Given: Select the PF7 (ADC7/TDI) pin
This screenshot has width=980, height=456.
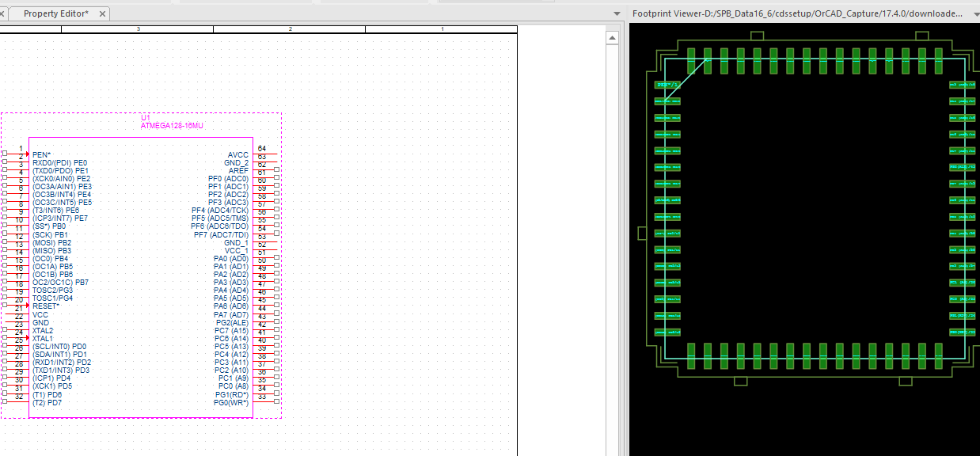Looking at the screenshot, I should click(x=221, y=235).
